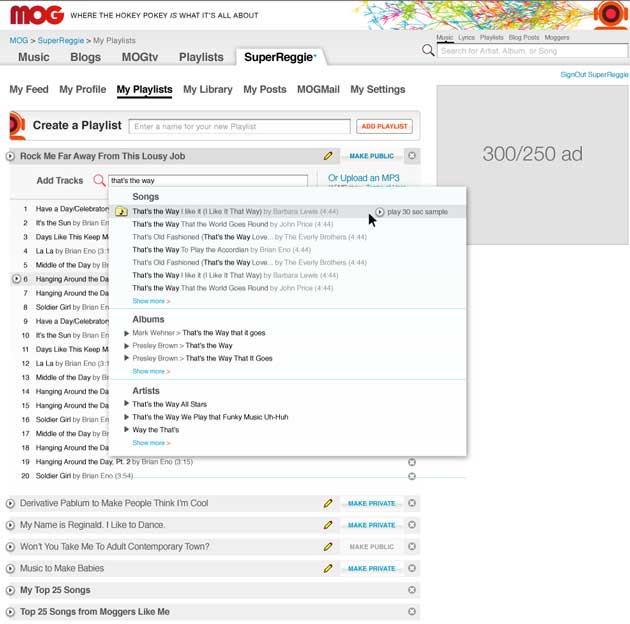The image size is (630, 624).
Task: Edit the Rock Me Far Away playlist with the pencil icon
Action: click(328, 156)
